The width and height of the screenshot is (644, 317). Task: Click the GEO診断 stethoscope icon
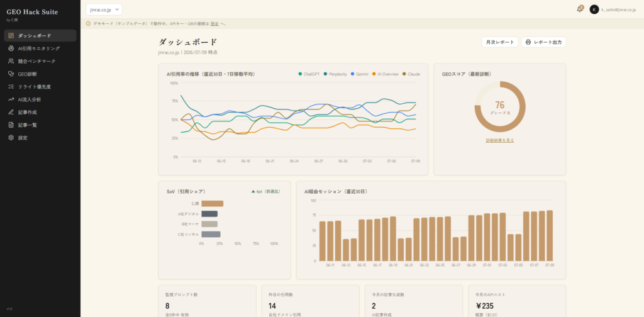point(11,74)
